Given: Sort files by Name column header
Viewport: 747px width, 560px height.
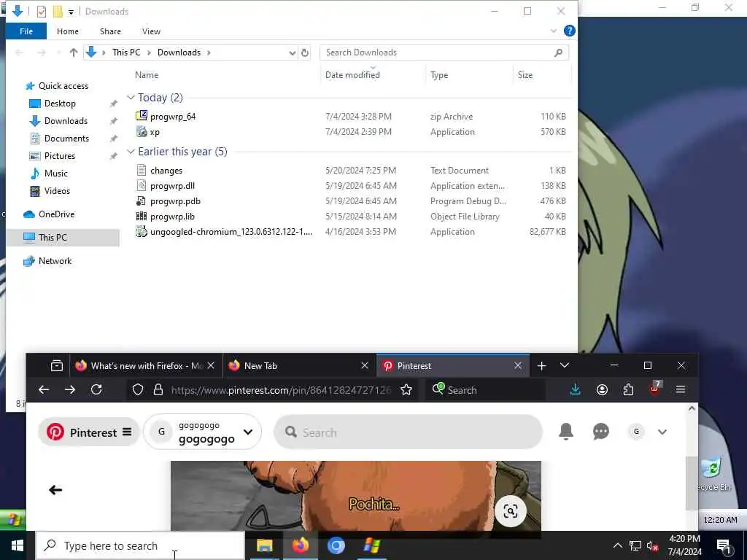Looking at the screenshot, I should [x=146, y=75].
